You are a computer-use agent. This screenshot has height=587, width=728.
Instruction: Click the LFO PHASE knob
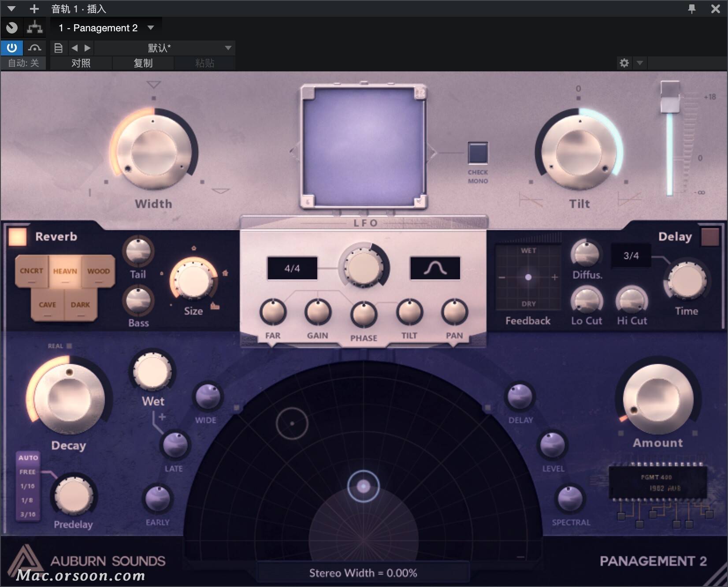click(x=364, y=314)
